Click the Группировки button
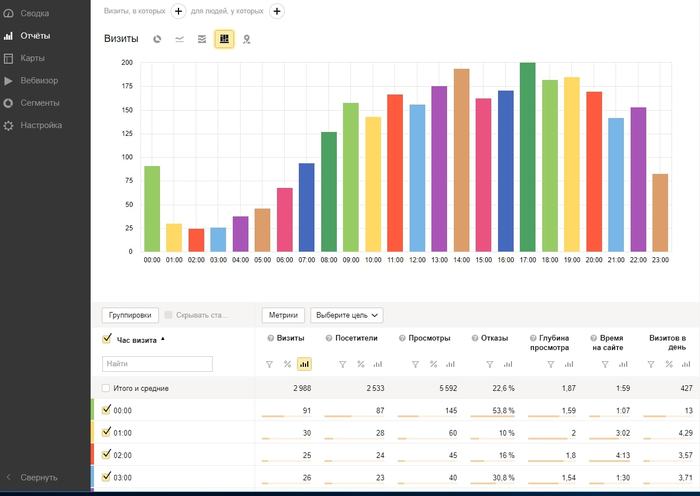700x496 pixels. point(130,315)
